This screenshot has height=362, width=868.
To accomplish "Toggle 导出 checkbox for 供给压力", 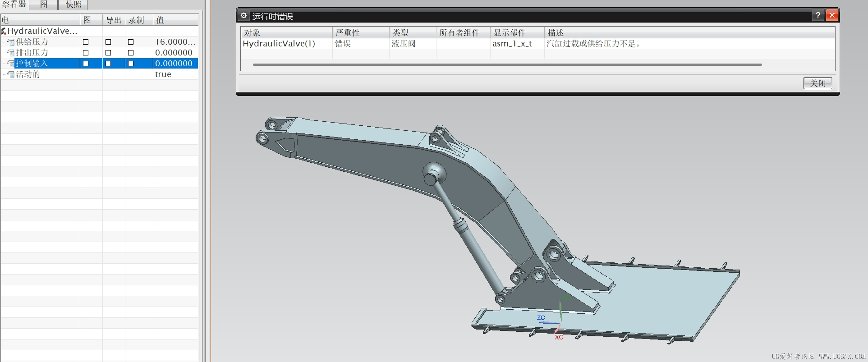I will click(x=108, y=42).
